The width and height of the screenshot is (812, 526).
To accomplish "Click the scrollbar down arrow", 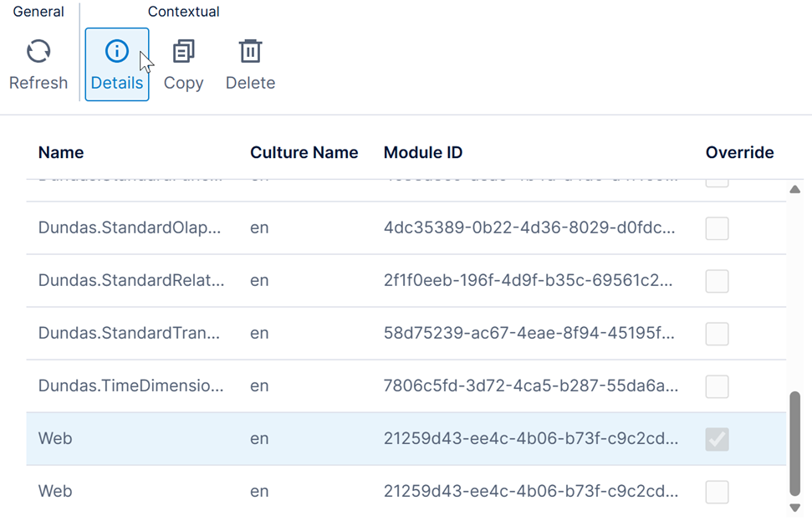I will pos(794,508).
